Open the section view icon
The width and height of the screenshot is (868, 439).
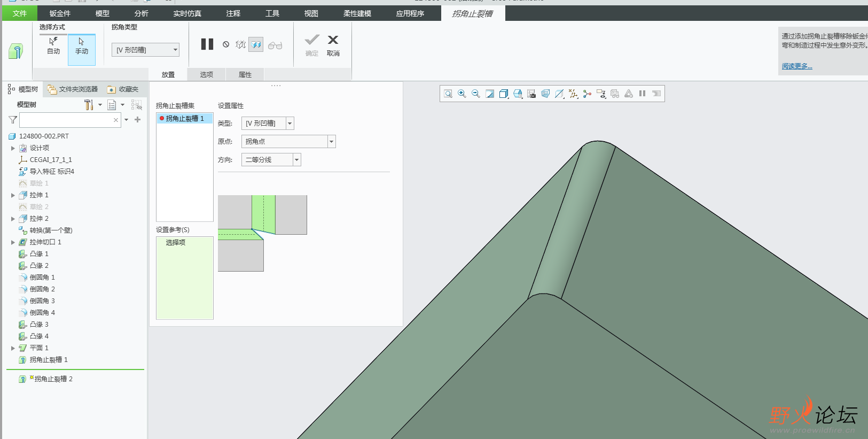coord(559,94)
